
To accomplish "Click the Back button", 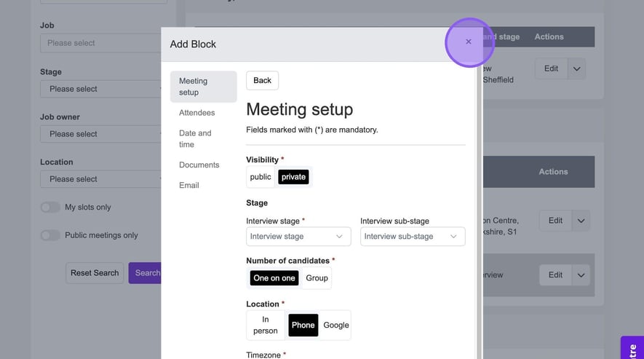I will pos(262,81).
